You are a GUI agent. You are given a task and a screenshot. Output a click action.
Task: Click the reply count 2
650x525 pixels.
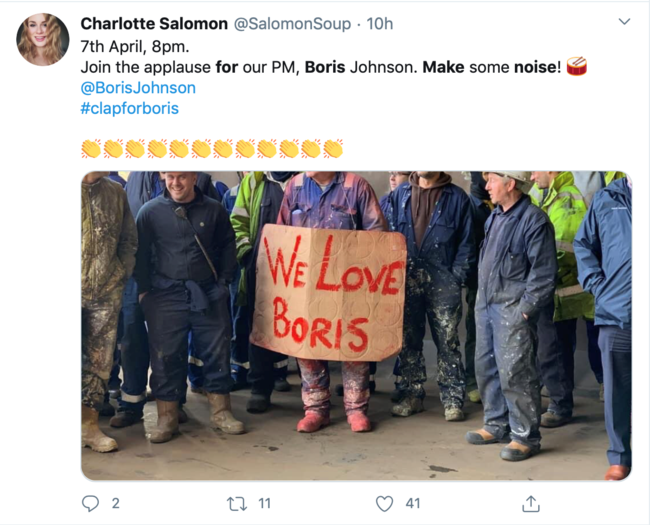pos(116,503)
